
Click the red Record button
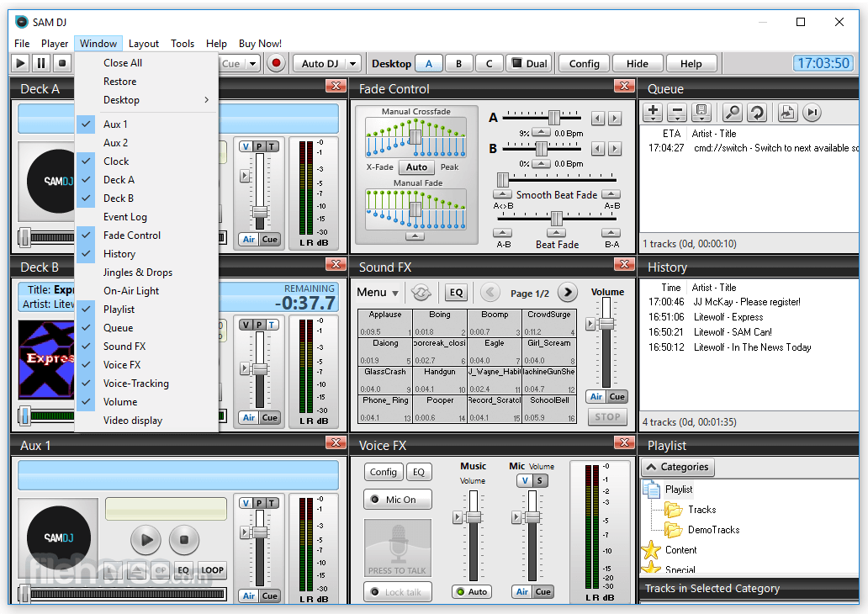coord(276,63)
